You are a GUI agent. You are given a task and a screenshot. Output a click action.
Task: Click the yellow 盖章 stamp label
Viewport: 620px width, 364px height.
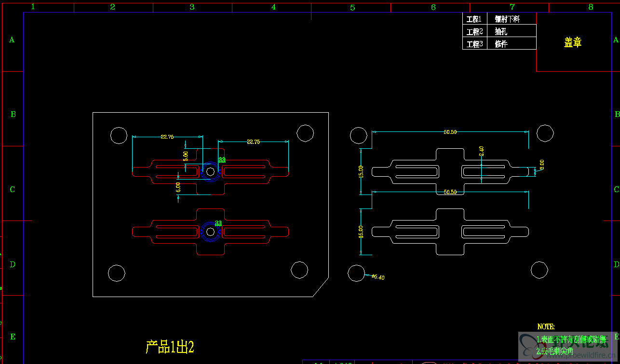coord(573,42)
